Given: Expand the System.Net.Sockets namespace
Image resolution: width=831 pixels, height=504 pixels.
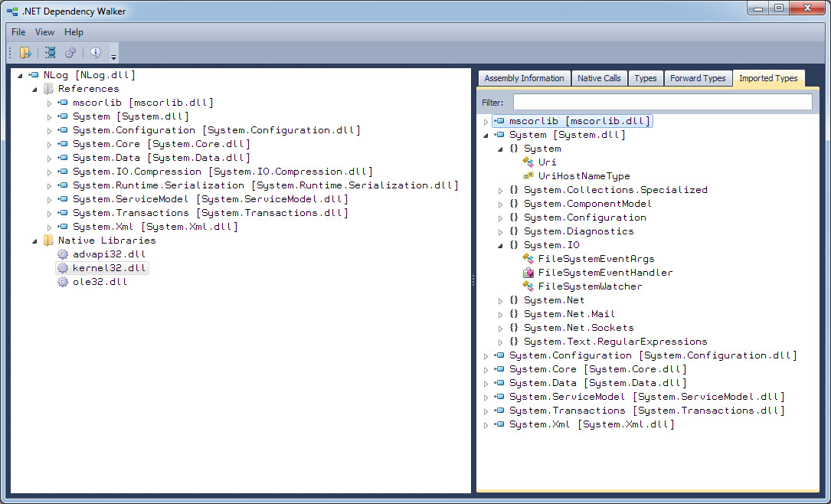Looking at the screenshot, I should coord(500,328).
